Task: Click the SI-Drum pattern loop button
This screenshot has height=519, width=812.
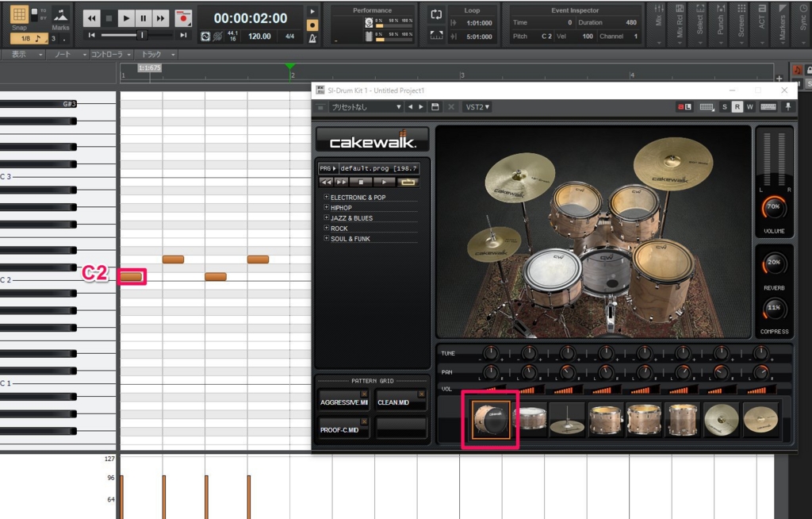Action: pos(408,182)
